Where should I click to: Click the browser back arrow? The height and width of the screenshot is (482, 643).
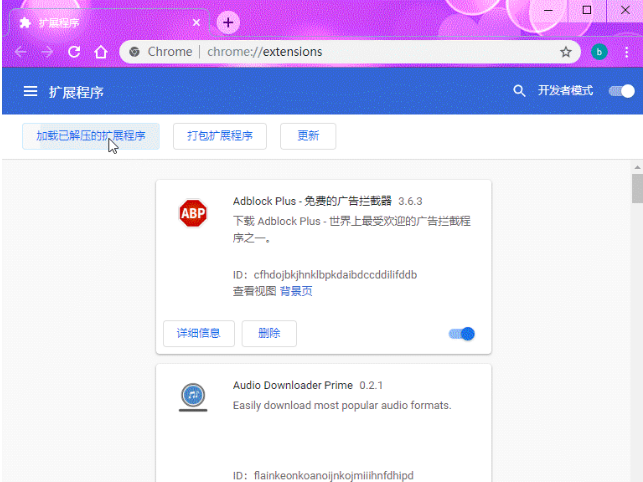coord(21,52)
